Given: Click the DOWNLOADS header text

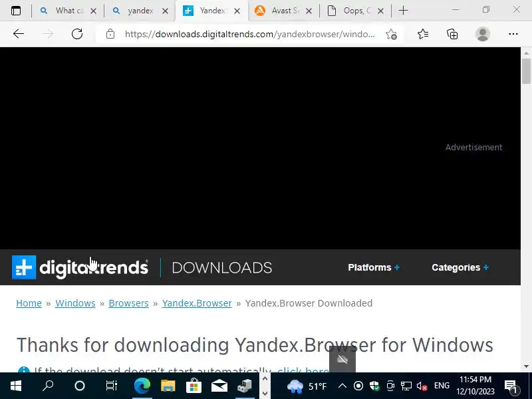Looking at the screenshot, I should pyautogui.click(x=222, y=268).
